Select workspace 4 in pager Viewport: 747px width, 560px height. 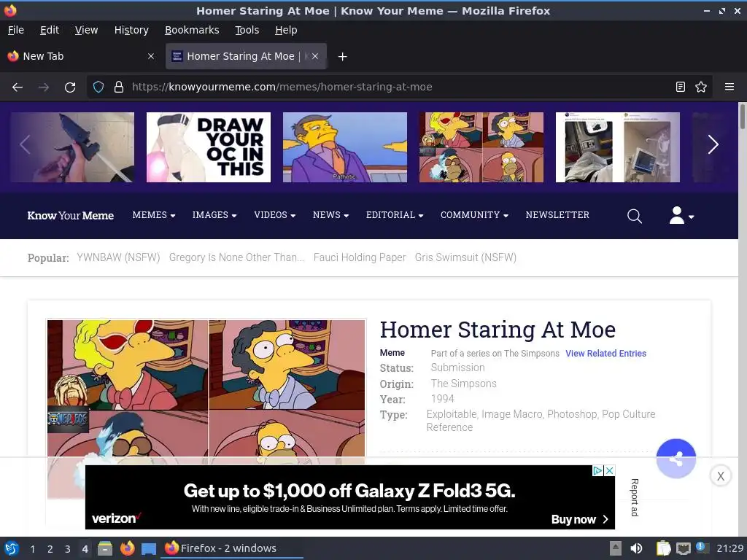tap(85, 549)
